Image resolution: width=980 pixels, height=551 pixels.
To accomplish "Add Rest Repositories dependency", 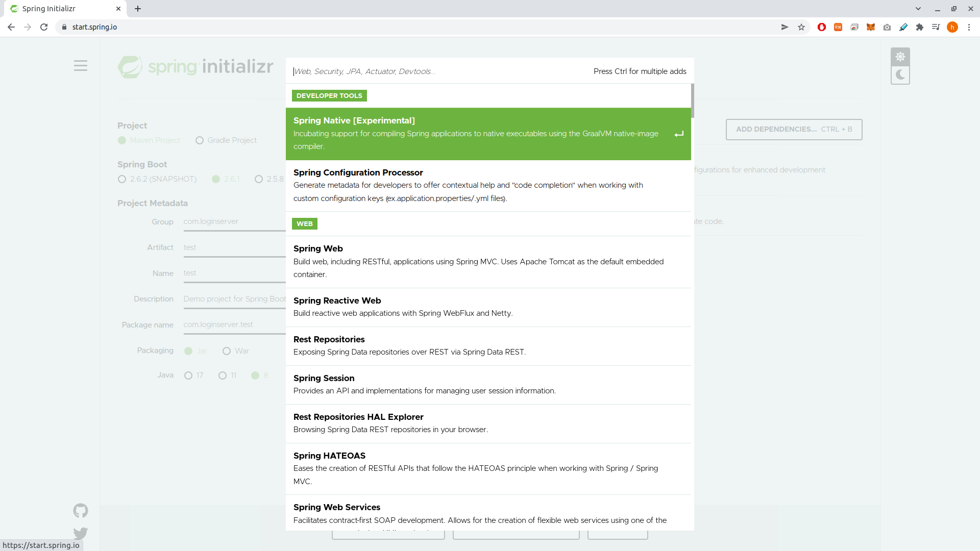I will [x=488, y=346].
